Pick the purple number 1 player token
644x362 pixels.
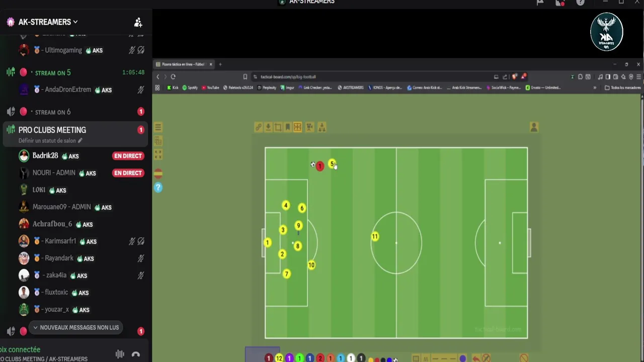click(289, 358)
